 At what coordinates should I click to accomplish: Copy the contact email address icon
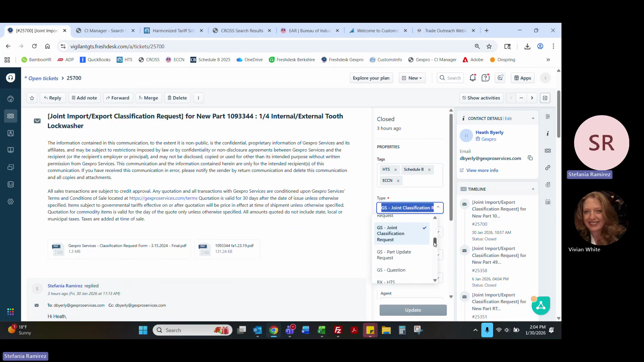point(530,158)
